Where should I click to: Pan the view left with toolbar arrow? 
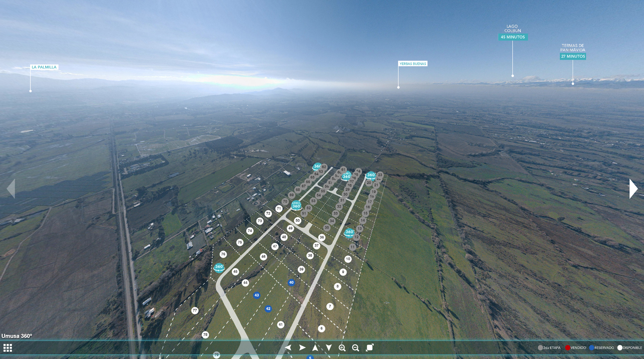click(x=288, y=348)
